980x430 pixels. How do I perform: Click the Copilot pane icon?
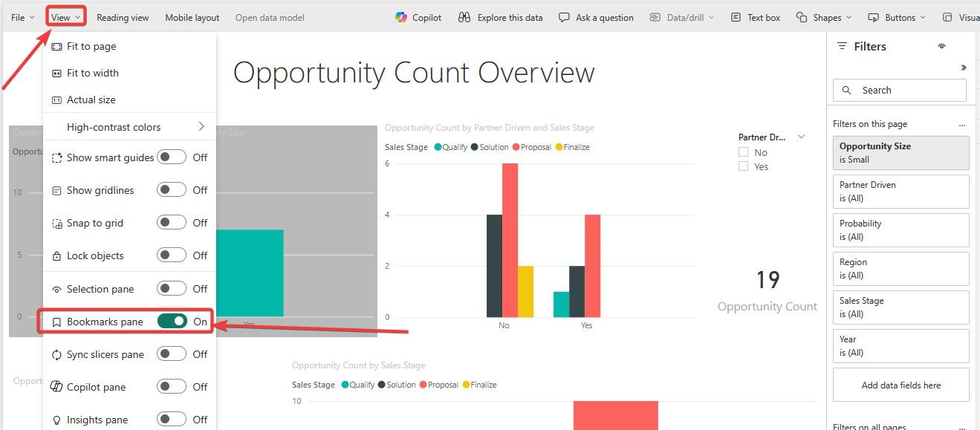pos(57,387)
